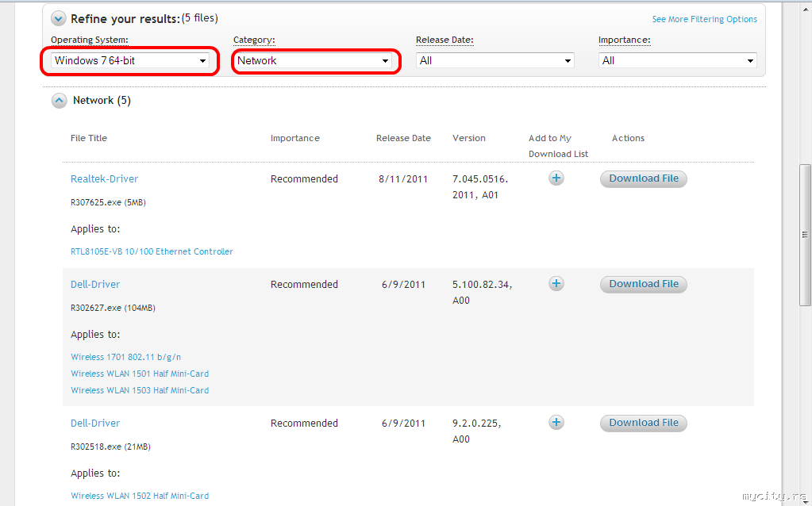Open the Importance filter dropdown
Viewport: 812px width, 506px height.
click(x=677, y=60)
